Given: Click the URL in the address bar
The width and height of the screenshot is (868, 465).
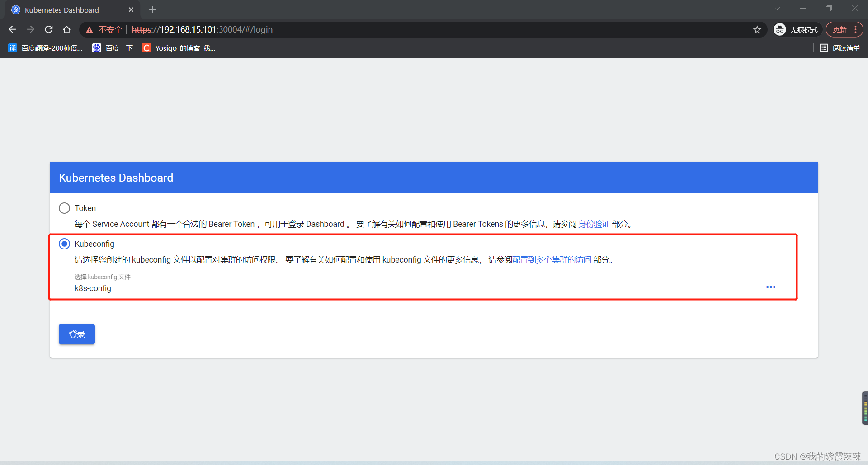Looking at the screenshot, I should pyautogui.click(x=202, y=30).
